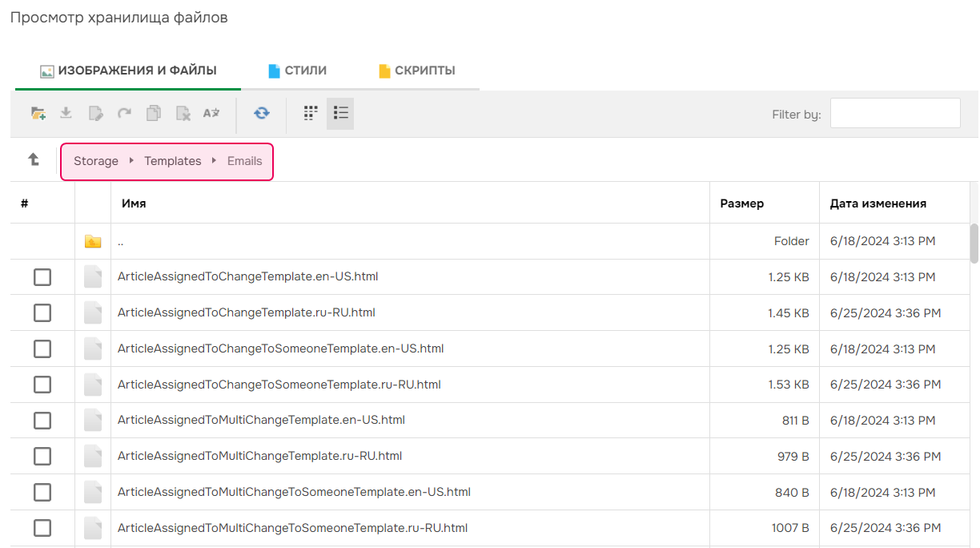Navigate to Templates in breadcrumb

(172, 161)
